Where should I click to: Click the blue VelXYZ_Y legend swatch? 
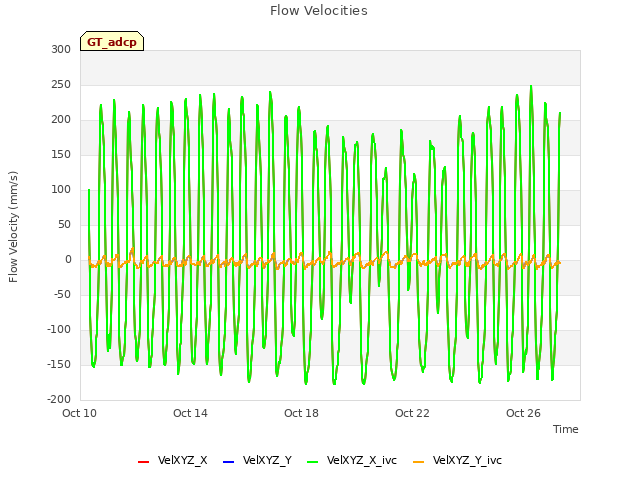[x=229, y=462]
